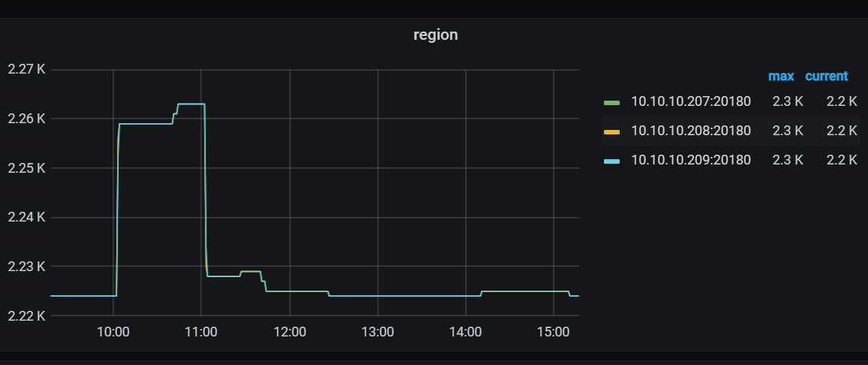Toggle series 10.10.10.209:20180 in legend
The width and height of the screenshot is (868, 365).
691,161
